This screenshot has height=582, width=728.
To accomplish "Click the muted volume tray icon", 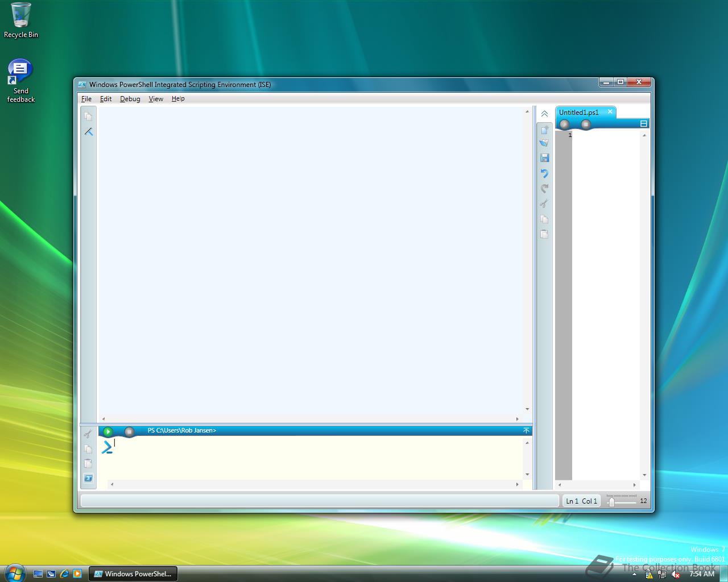I will pos(676,575).
